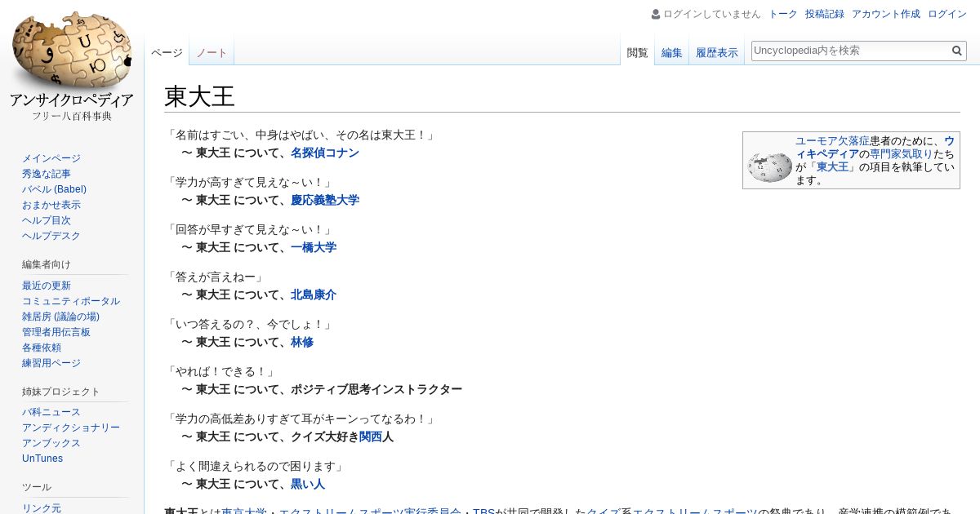The height and width of the screenshot is (514, 980).
Task: Open the 投稿記録 link
Action: 824,14
